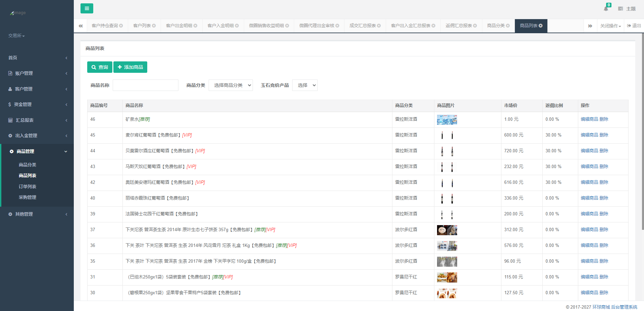Viewport: 644px width, 311px height.
Task: Expand the 资金管理 sidebar menu
Action: coord(37,104)
